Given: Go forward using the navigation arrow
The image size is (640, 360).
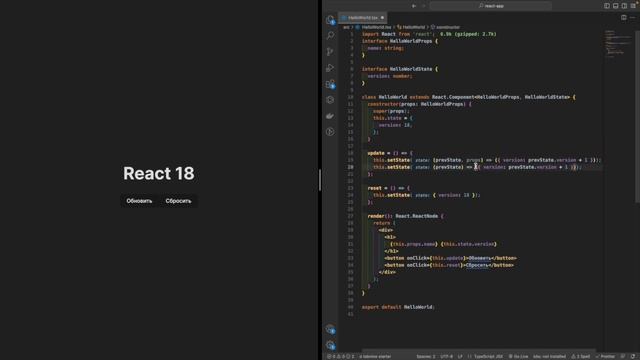Looking at the screenshot, I should click(423, 6).
